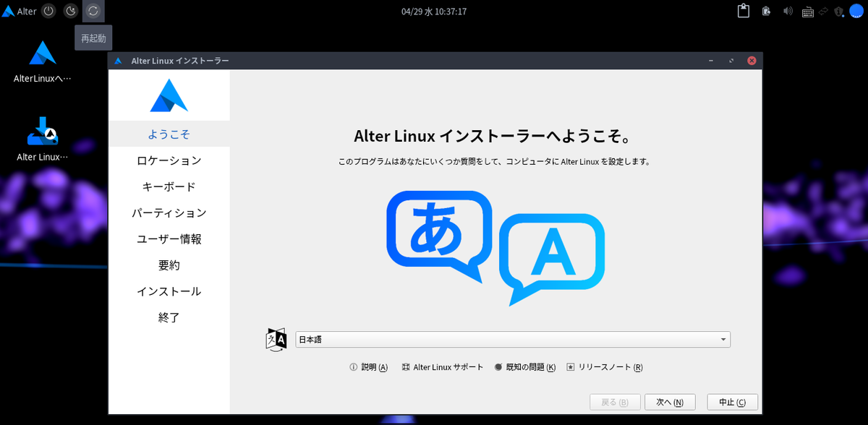
Task: Click the language translation icon beside dropdown
Action: pyautogui.click(x=277, y=340)
